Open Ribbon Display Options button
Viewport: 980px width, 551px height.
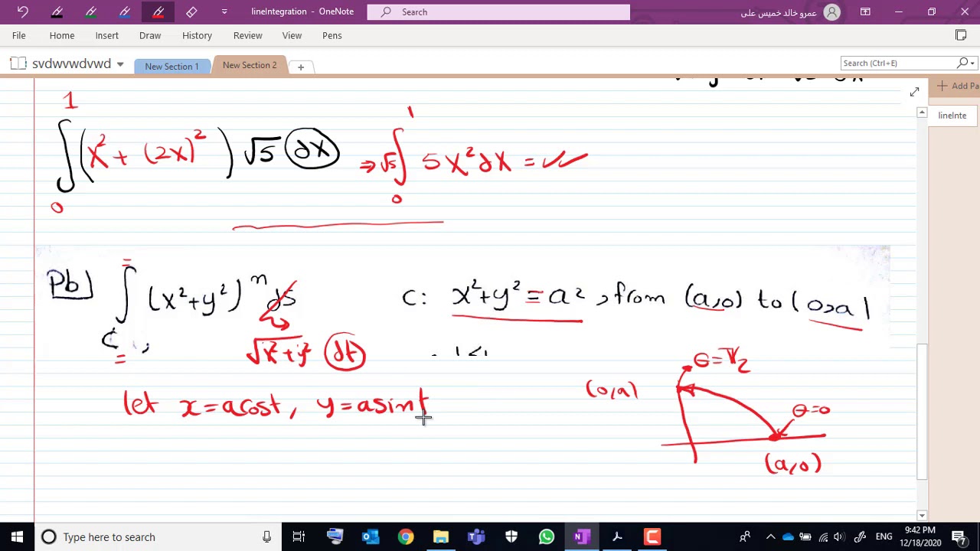point(865,11)
